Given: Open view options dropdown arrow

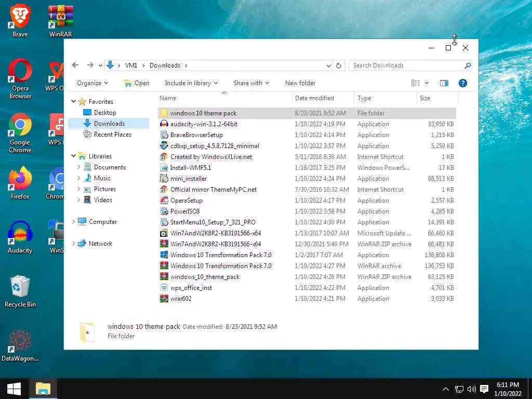Looking at the screenshot, I should pos(427,83).
